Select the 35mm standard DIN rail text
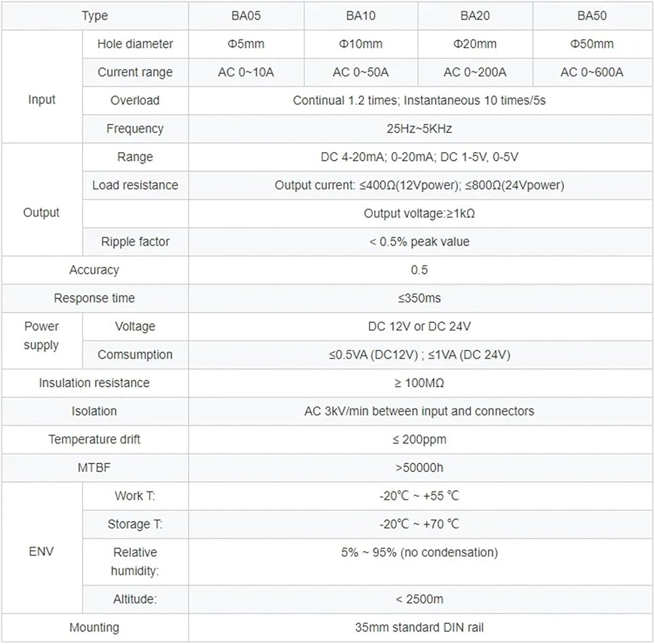Viewport: 655px width, 644px height. [419, 627]
